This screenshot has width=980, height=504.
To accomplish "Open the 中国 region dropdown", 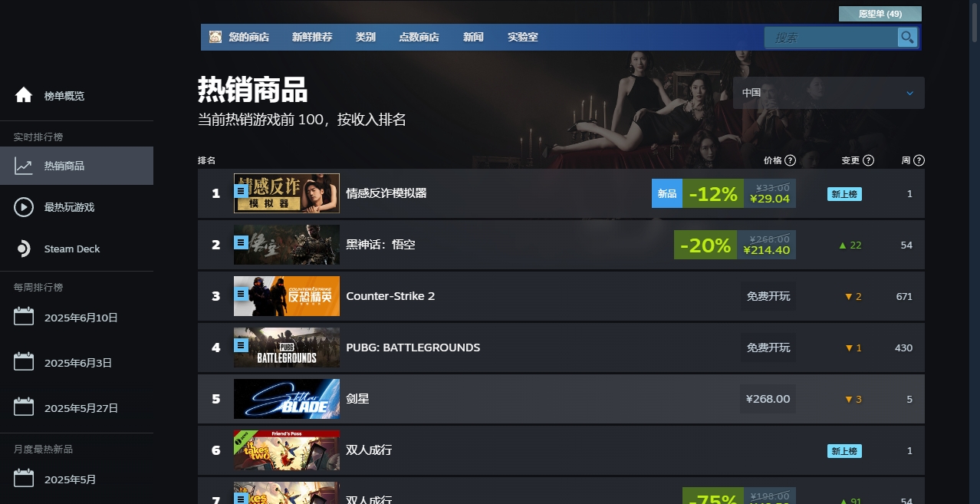I will (x=828, y=93).
